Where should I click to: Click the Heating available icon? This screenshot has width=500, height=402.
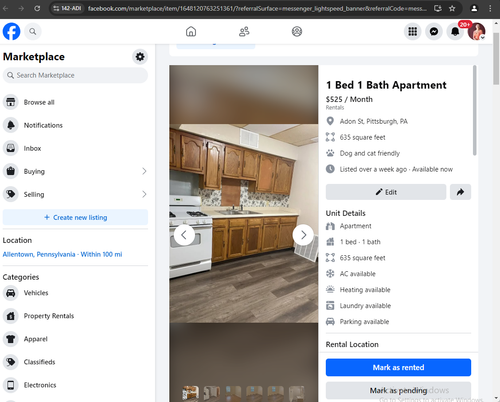point(330,290)
